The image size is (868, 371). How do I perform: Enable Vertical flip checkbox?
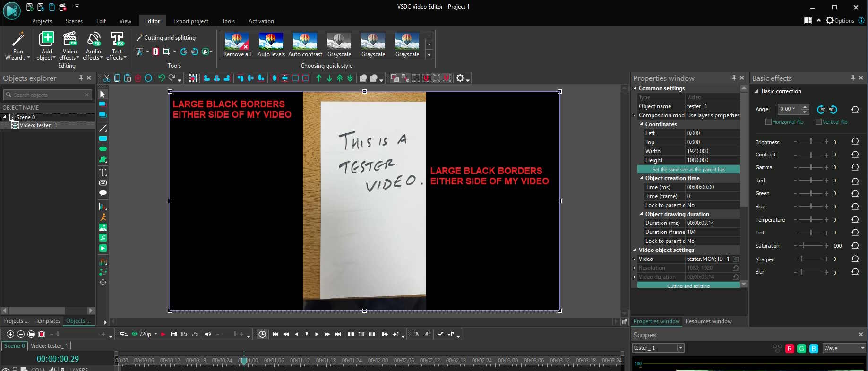point(819,122)
